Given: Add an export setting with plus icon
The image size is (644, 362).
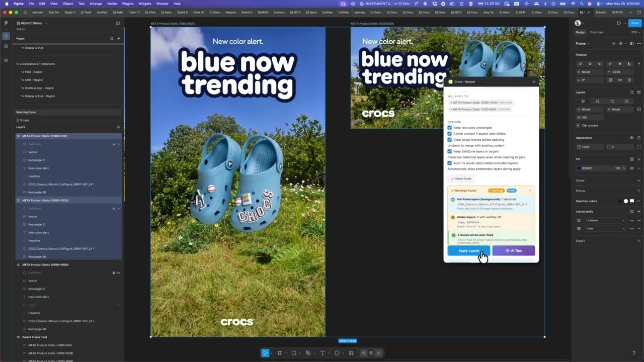Looking at the screenshot, I should [x=639, y=241].
